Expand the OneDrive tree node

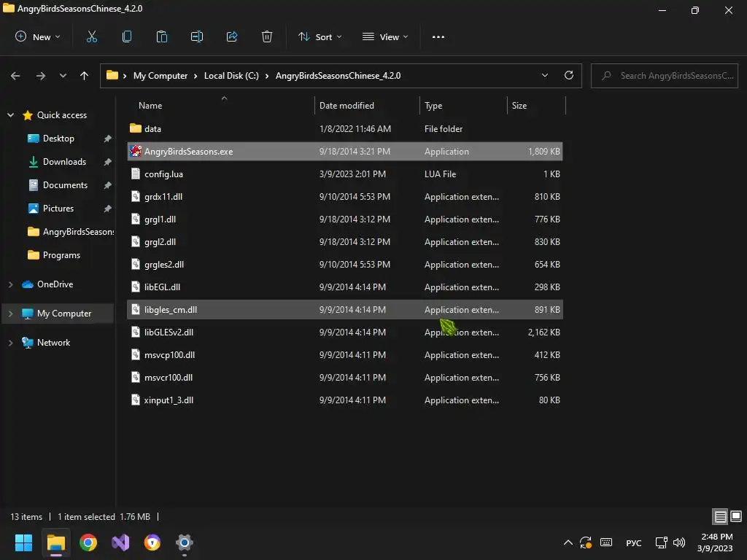10,284
